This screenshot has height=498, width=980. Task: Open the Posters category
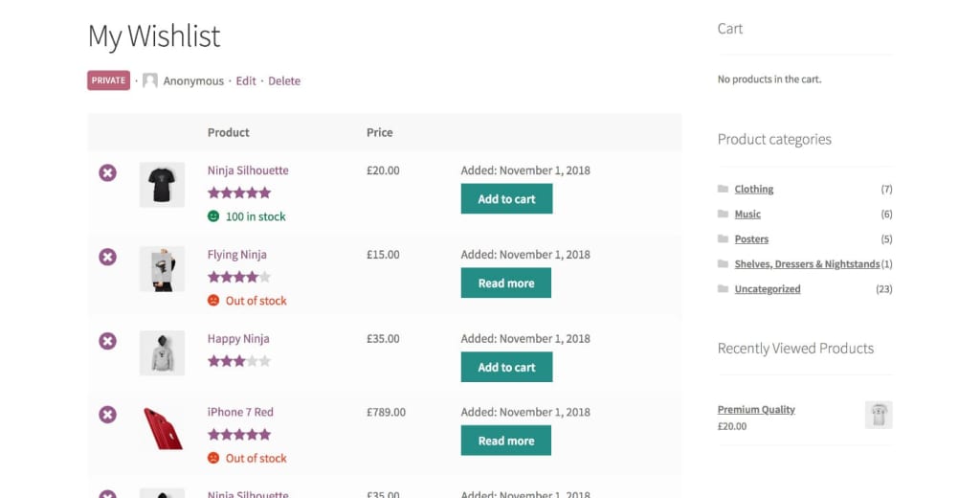coord(751,239)
